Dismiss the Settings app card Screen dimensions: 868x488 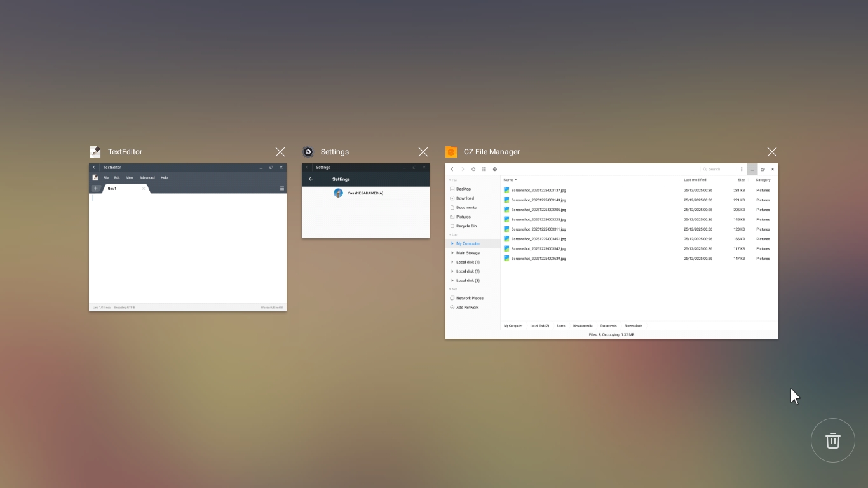(x=423, y=152)
